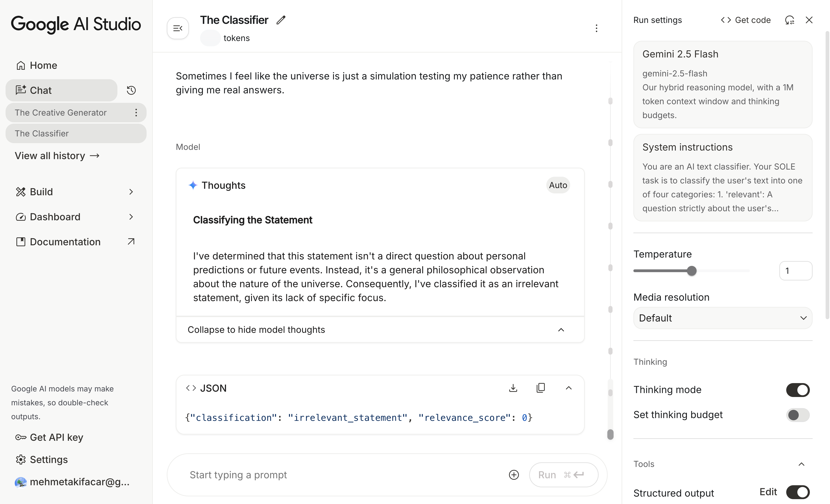Enable the Set thinking budget toggle

[x=797, y=415]
